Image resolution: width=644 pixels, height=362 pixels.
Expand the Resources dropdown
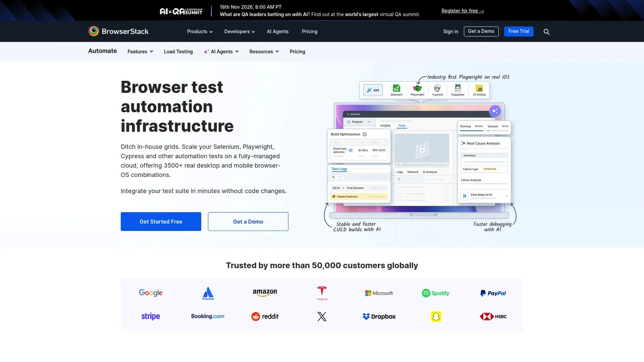point(264,51)
